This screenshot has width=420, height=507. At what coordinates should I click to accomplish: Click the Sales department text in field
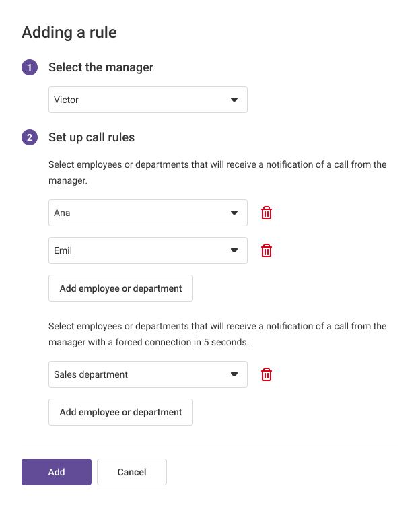[x=91, y=374]
